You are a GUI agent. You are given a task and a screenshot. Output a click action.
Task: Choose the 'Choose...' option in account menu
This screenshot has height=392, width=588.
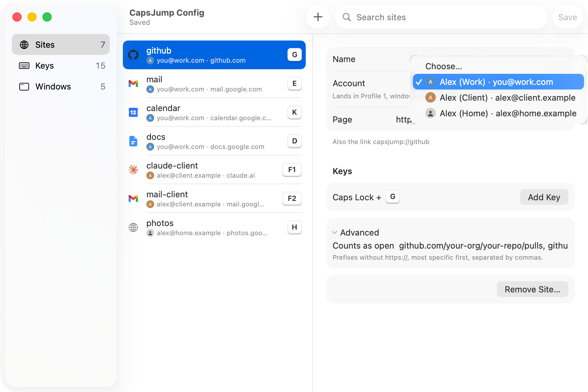[498, 66]
